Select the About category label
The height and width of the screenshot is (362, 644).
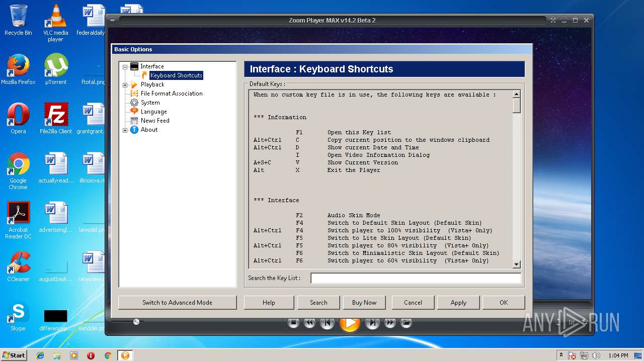coord(149,130)
